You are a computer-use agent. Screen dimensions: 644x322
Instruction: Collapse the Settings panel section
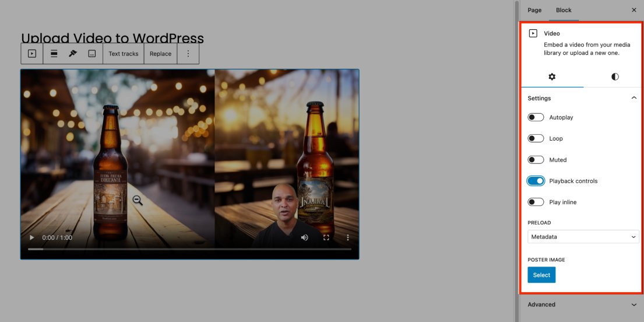click(634, 98)
